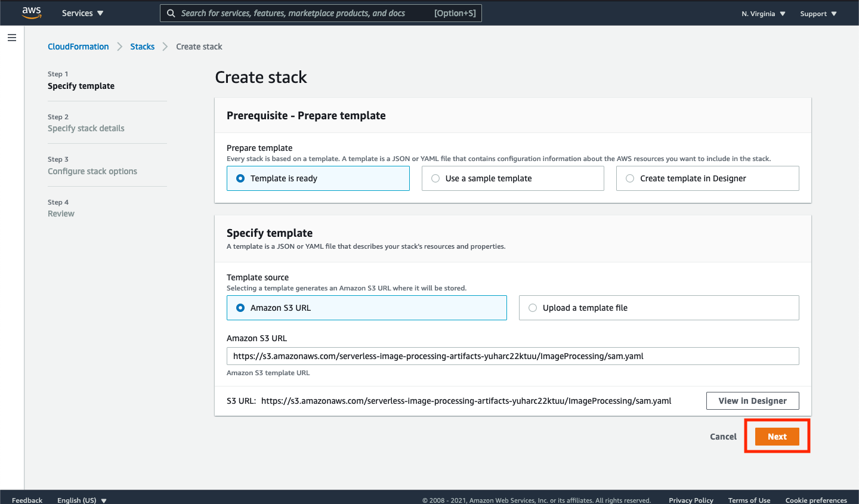Open the Stacks breadcrumb link
859x504 pixels.
(x=143, y=47)
